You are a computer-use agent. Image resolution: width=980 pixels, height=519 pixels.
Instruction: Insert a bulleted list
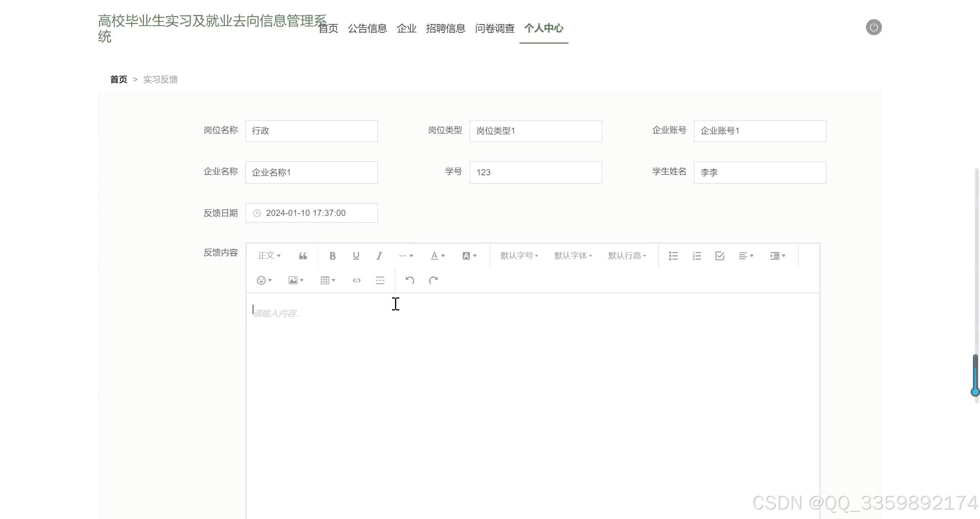click(673, 256)
